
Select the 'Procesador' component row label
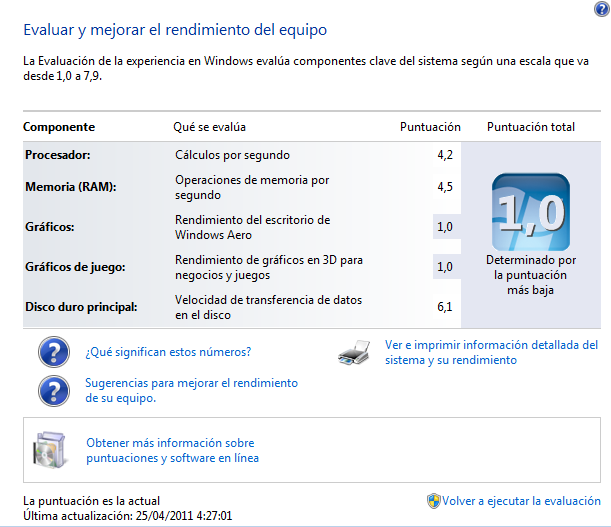click(x=57, y=155)
